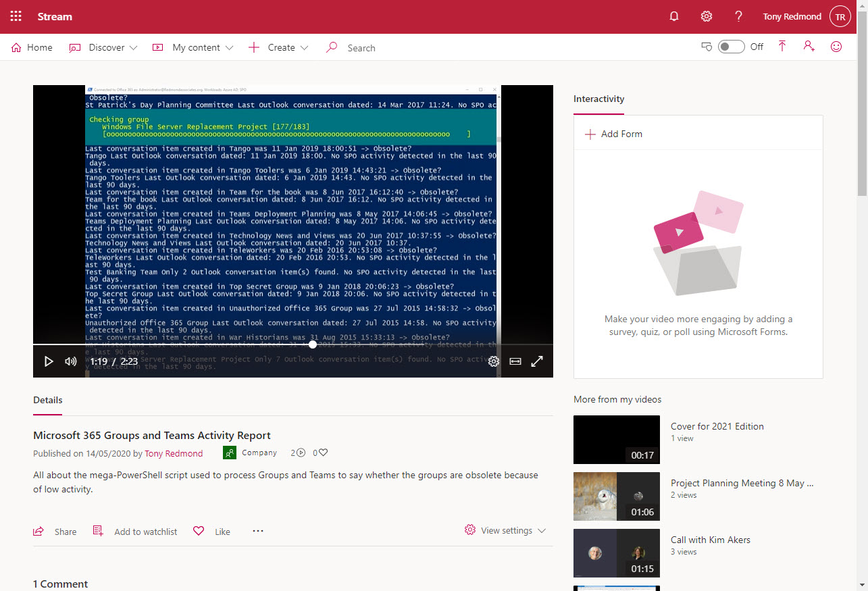Click the Share icon below the video
This screenshot has width=868, height=591.
39,532
